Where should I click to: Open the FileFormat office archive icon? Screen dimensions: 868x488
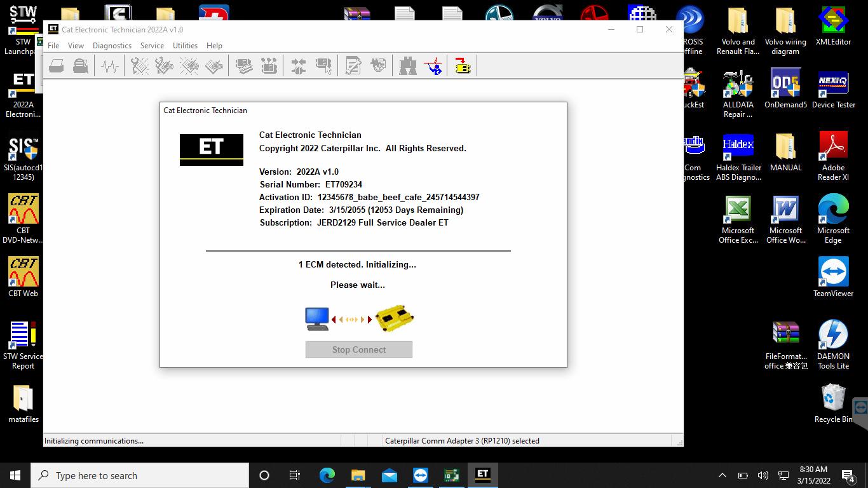pyautogui.click(x=785, y=346)
